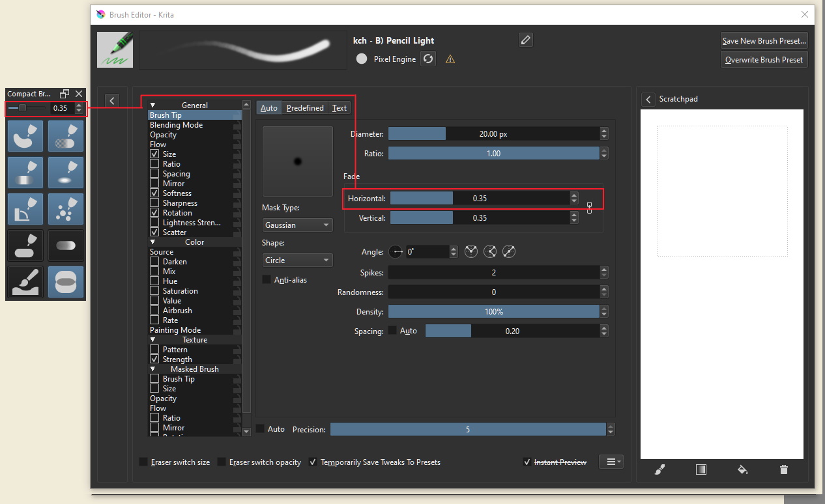Screen dimensions: 825x504
Task: Click the Angle degree input field
Action: pos(427,251)
